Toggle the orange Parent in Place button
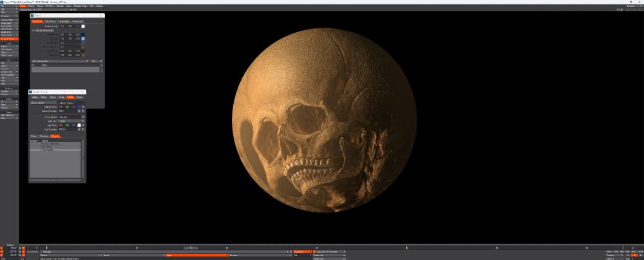This screenshot has width=644, height=260. (x=9, y=39)
